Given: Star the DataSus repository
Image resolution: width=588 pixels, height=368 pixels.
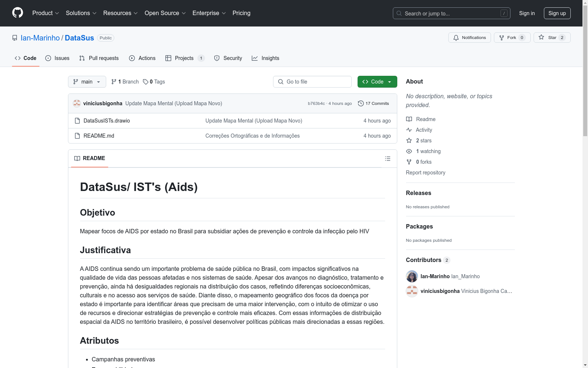Looking at the screenshot, I should [x=552, y=38].
